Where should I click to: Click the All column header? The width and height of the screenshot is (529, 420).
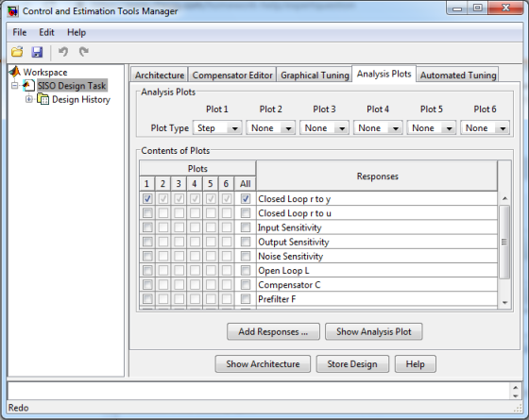pos(245,184)
